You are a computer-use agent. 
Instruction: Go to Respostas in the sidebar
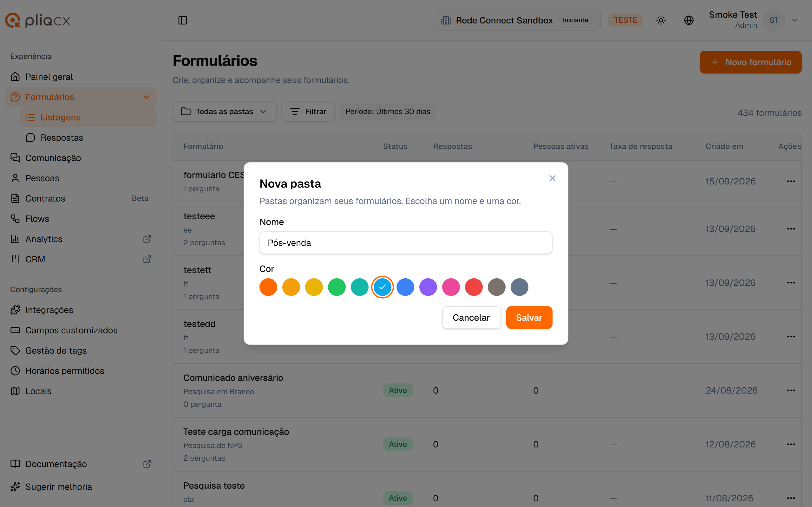point(62,138)
